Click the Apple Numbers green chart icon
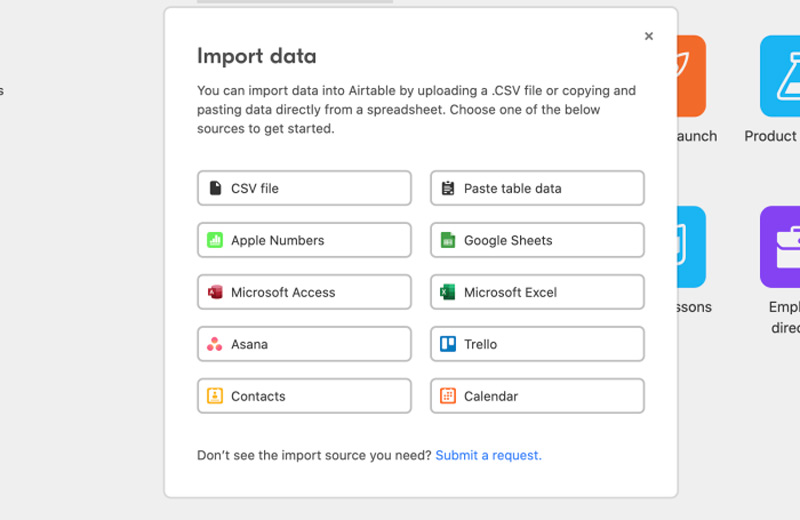The width and height of the screenshot is (800, 520). tap(215, 240)
